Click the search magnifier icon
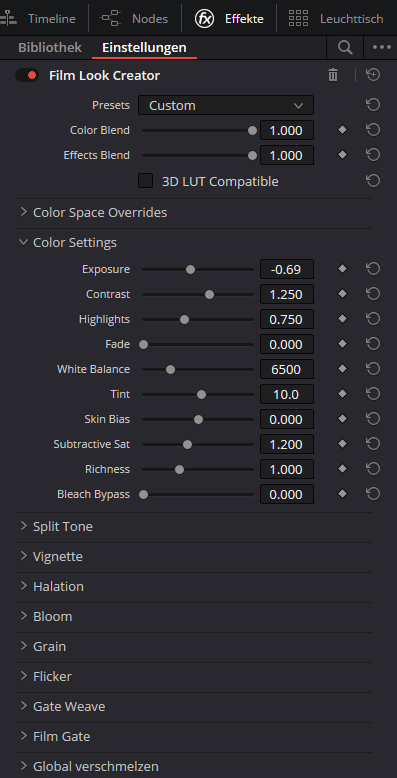 (345, 48)
